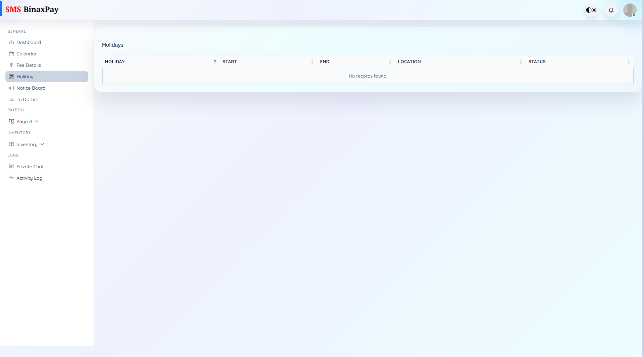Click the SMS BinaxPay logo
Viewport: 644px width, 357px height.
pos(32,9)
